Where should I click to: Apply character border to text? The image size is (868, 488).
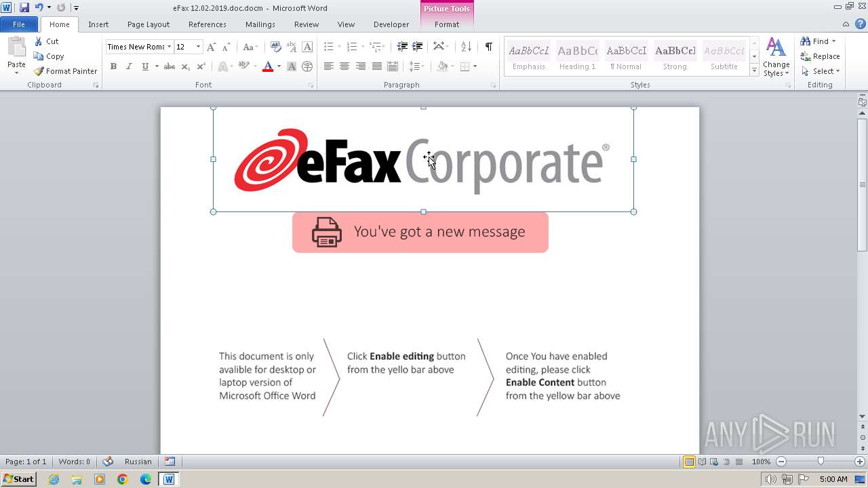(307, 47)
